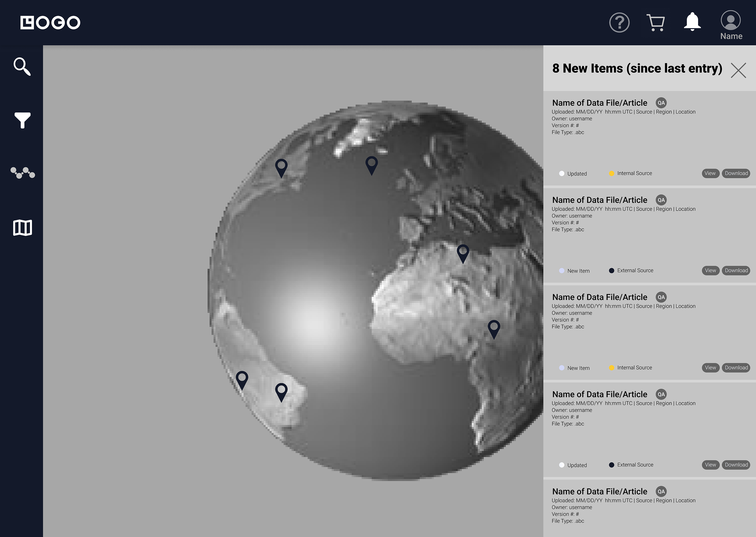The height and width of the screenshot is (537, 756).
Task: Select the connected nodes graph icon
Action: pyautogui.click(x=23, y=173)
